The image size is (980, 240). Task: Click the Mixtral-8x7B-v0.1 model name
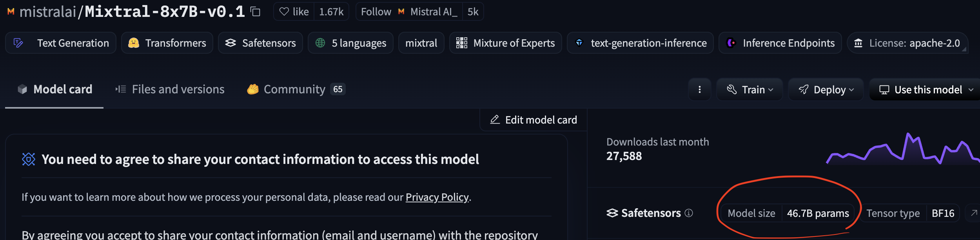165,12
